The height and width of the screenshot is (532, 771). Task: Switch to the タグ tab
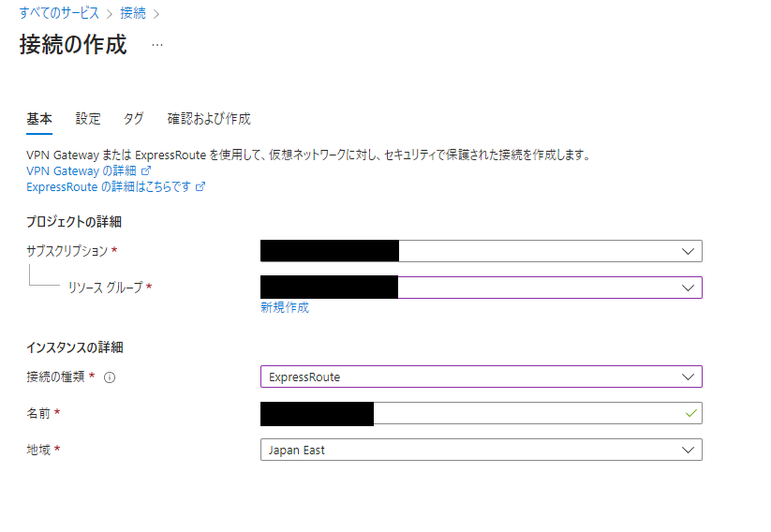[x=133, y=119]
